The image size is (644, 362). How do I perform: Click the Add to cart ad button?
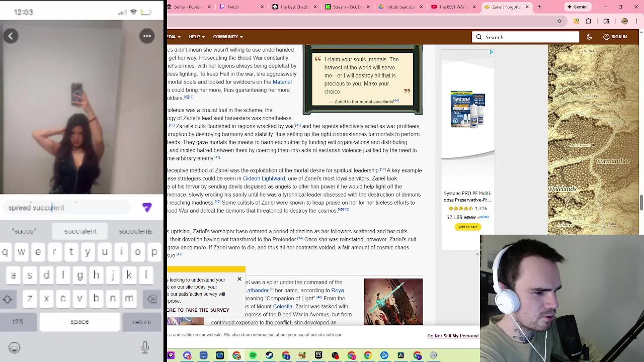click(467, 227)
